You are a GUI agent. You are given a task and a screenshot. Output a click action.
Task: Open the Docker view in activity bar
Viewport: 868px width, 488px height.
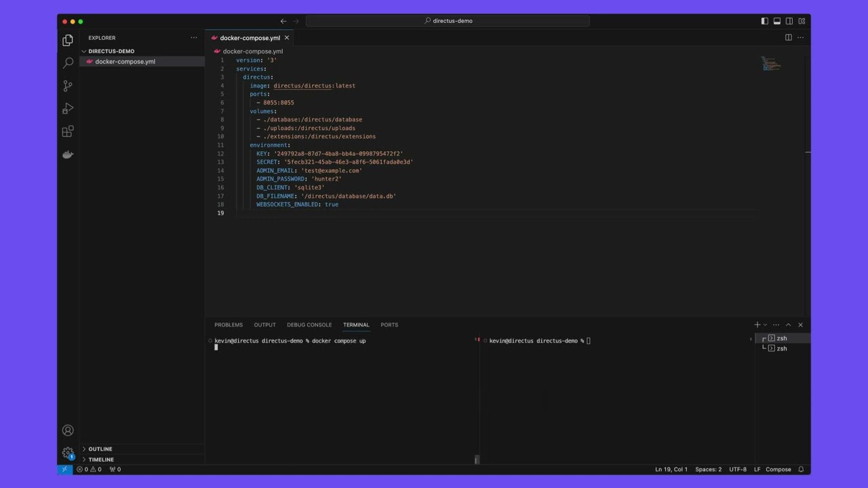(68, 155)
